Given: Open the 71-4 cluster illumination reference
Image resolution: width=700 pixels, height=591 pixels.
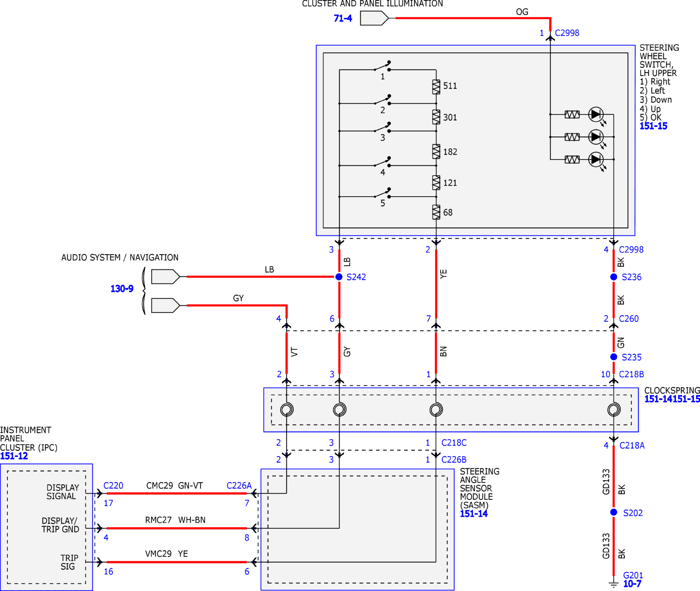Looking at the screenshot, I should (x=343, y=18).
